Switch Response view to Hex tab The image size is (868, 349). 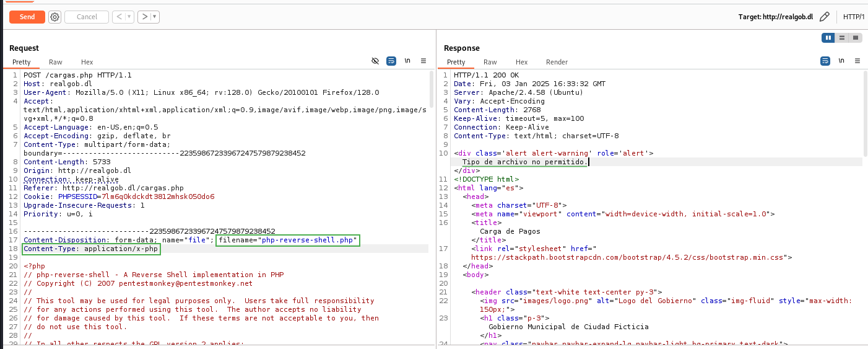tap(522, 62)
